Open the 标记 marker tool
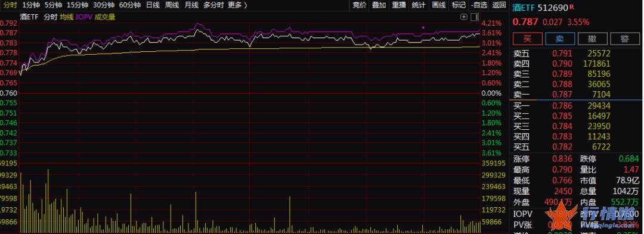 click(x=459, y=5)
